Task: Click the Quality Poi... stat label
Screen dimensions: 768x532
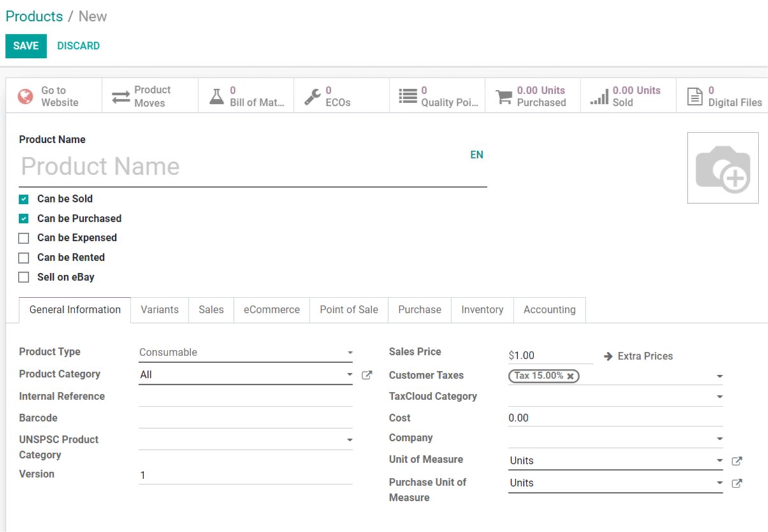Action: click(x=449, y=103)
